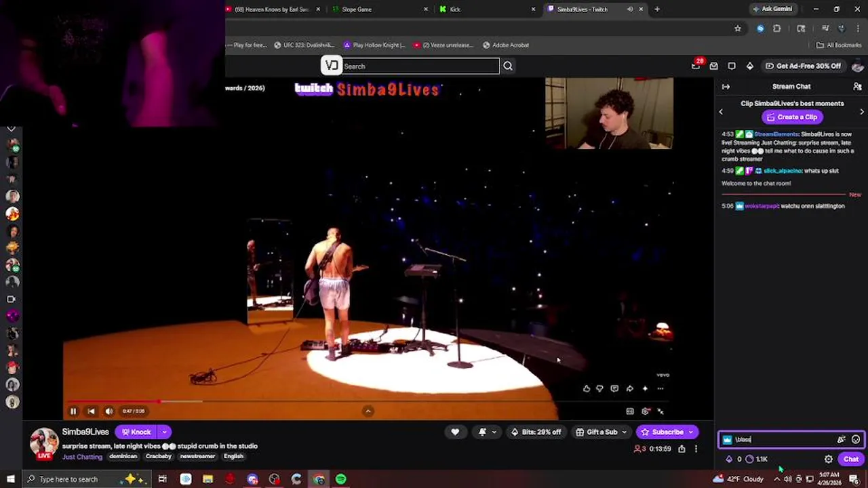Open the chat community users list icon
Screen dimensions: 868x488
857,87
